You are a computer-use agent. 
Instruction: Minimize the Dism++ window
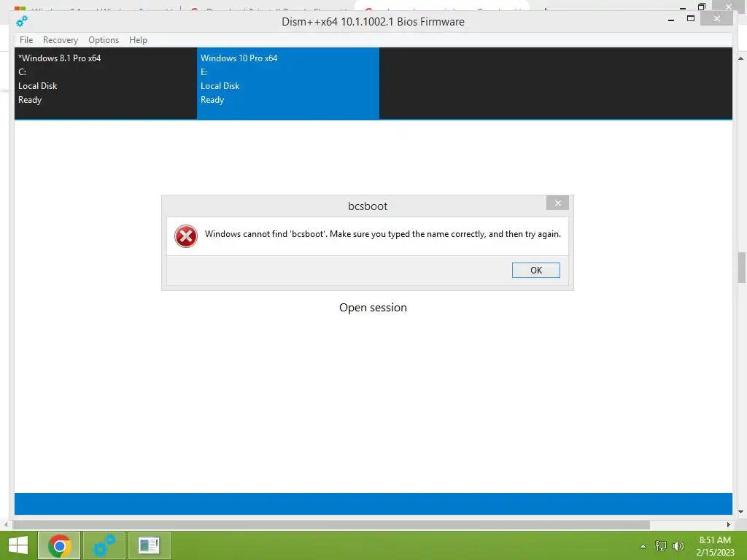(671, 20)
